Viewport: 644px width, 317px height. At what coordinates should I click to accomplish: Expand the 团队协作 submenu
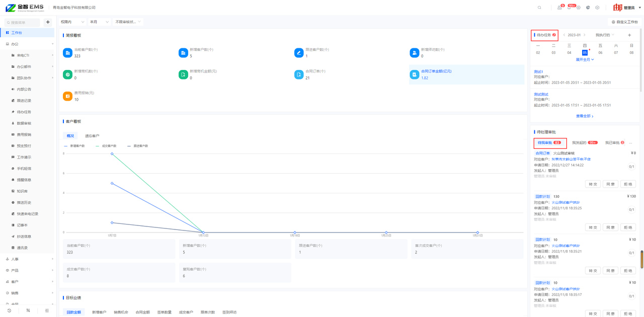point(27,78)
